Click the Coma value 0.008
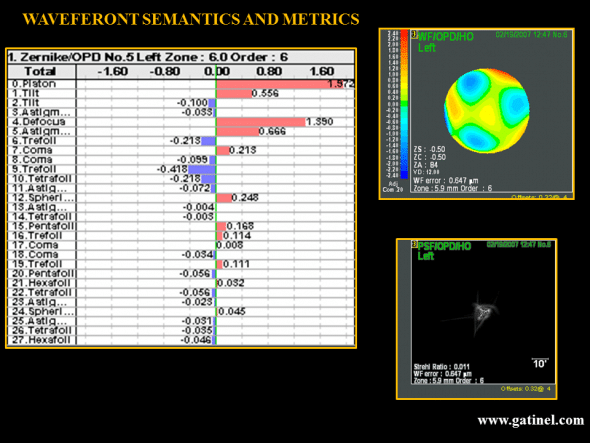The image size is (590, 443). tap(230, 245)
